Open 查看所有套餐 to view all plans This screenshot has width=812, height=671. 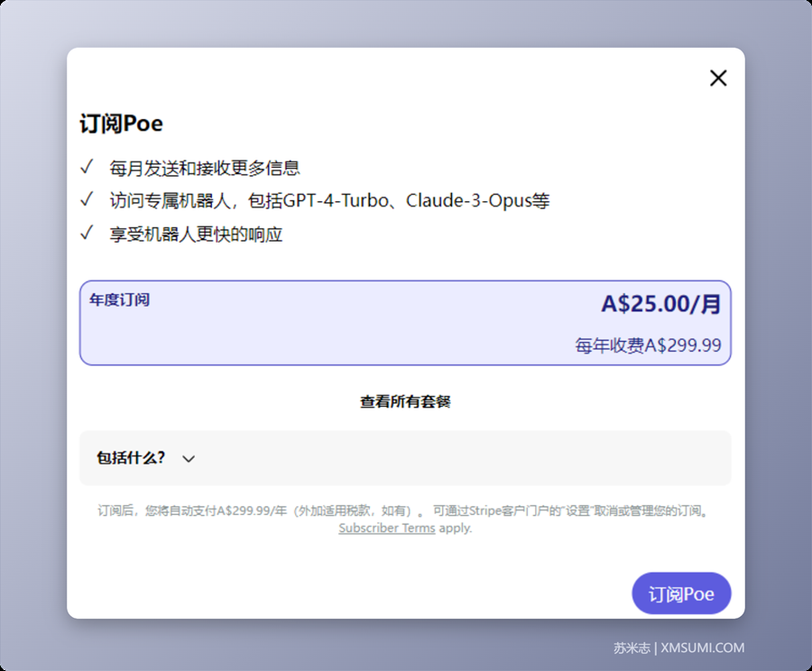(406, 401)
